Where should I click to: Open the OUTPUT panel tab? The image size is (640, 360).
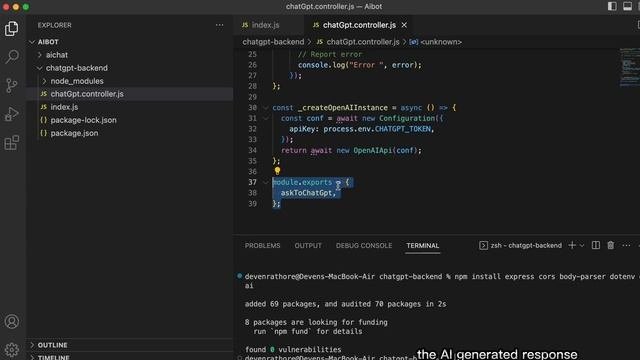click(x=308, y=246)
